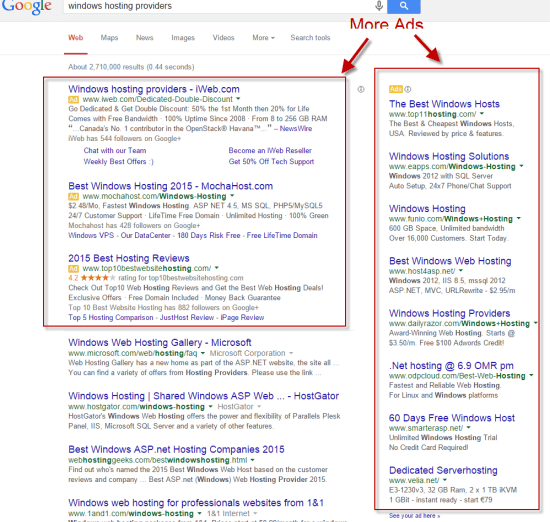
Task: Expand the More menu
Action: [263, 38]
